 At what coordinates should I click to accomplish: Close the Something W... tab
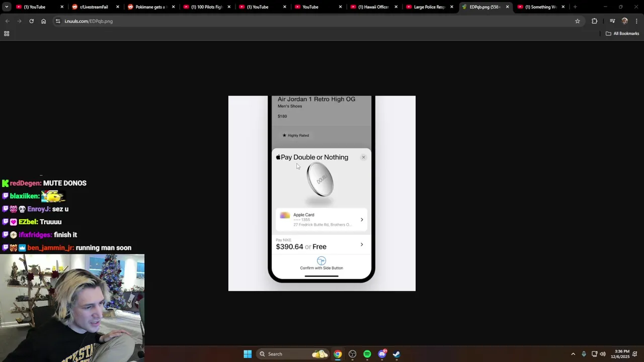click(563, 7)
